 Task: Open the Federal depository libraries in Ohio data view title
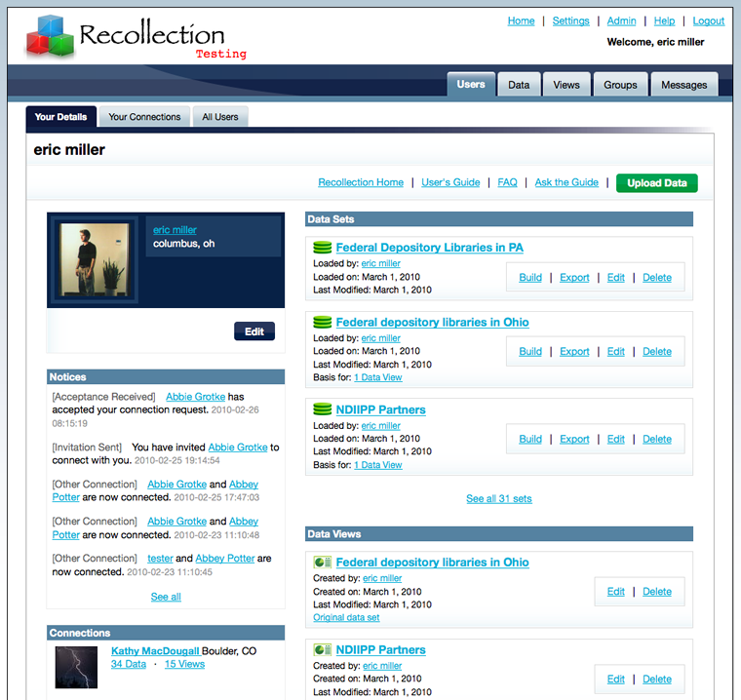click(x=432, y=562)
